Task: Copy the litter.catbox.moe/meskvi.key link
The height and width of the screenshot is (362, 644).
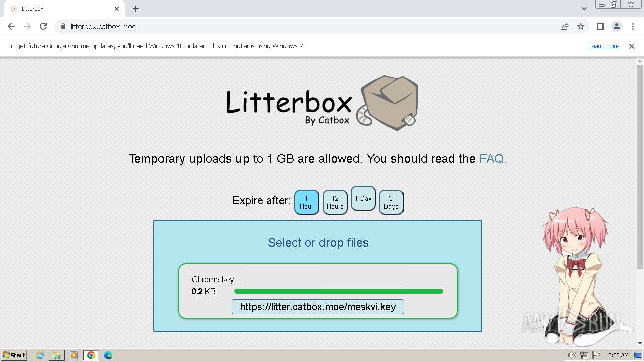Action: pos(318,307)
